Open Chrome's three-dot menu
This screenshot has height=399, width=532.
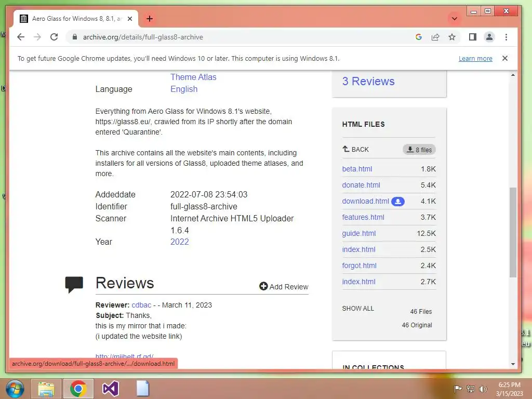[506, 37]
